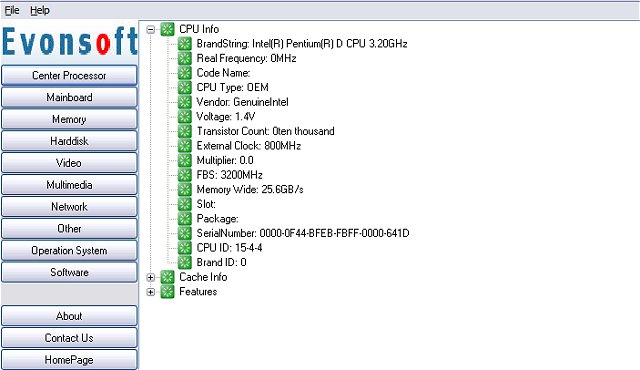Click the icon next to Memory Wide row
This screenshot has height=370, width=640.
coord(184,190)
